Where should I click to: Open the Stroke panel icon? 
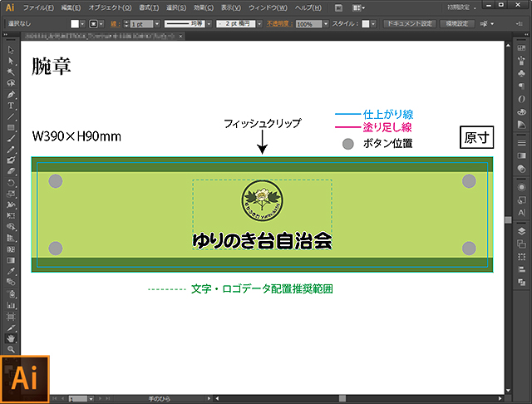coord(521,143)
